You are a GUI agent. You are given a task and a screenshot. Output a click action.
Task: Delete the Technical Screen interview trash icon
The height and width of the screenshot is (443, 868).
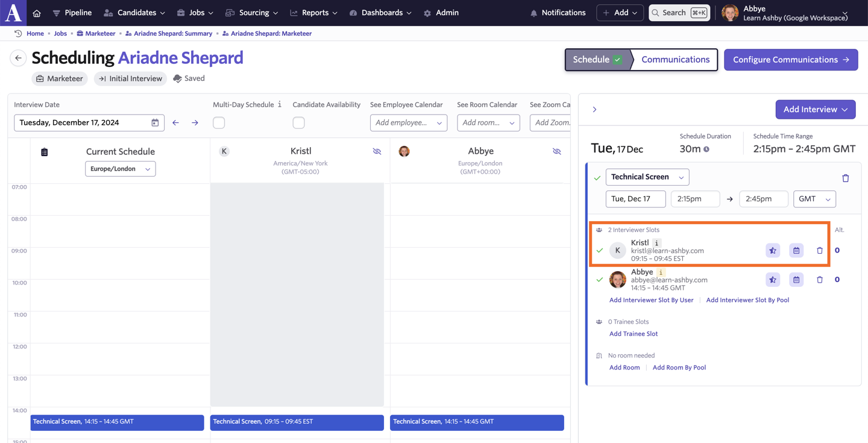point(845,178)
